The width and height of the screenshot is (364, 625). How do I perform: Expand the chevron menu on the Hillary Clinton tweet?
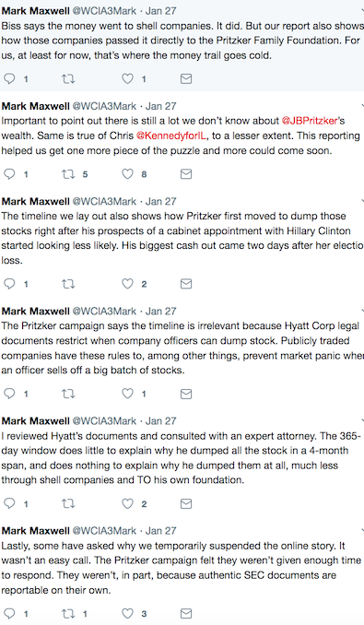tap(362, 201)
